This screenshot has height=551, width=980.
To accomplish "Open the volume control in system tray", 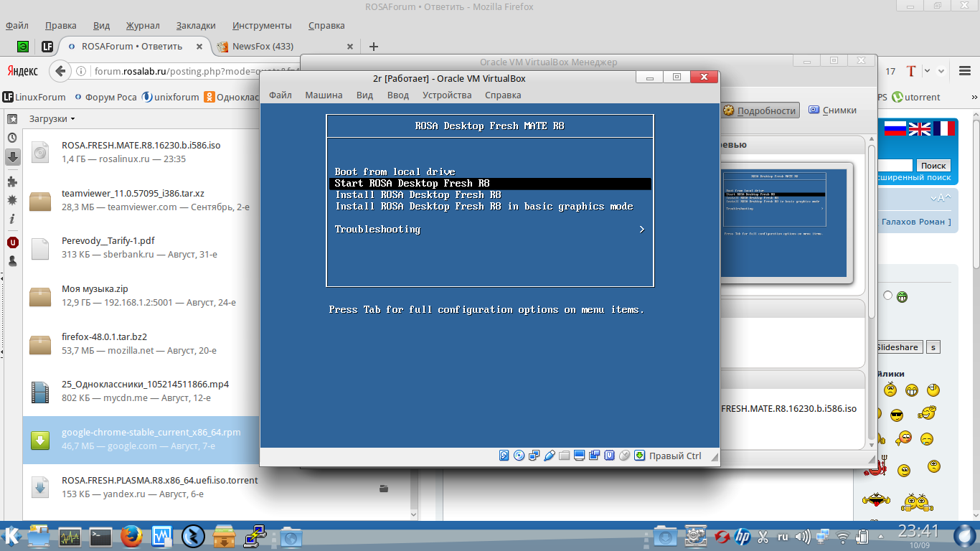I will point(803,537).
